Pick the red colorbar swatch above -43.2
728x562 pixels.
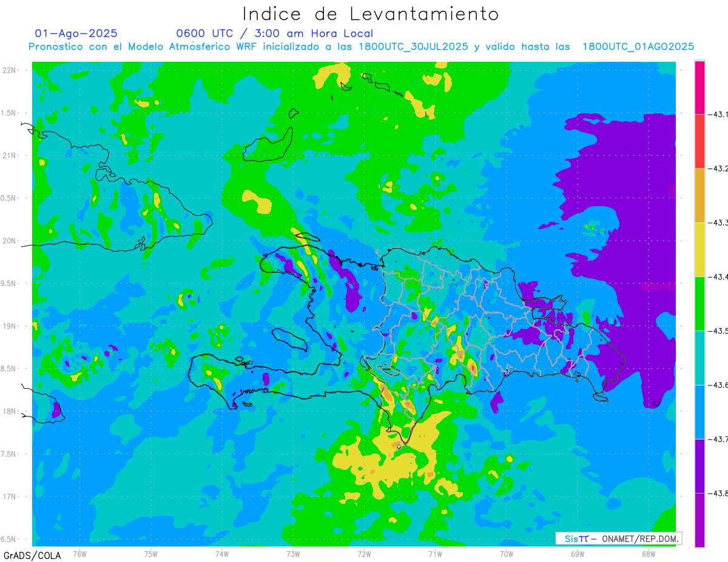click(x=699, y=141)
